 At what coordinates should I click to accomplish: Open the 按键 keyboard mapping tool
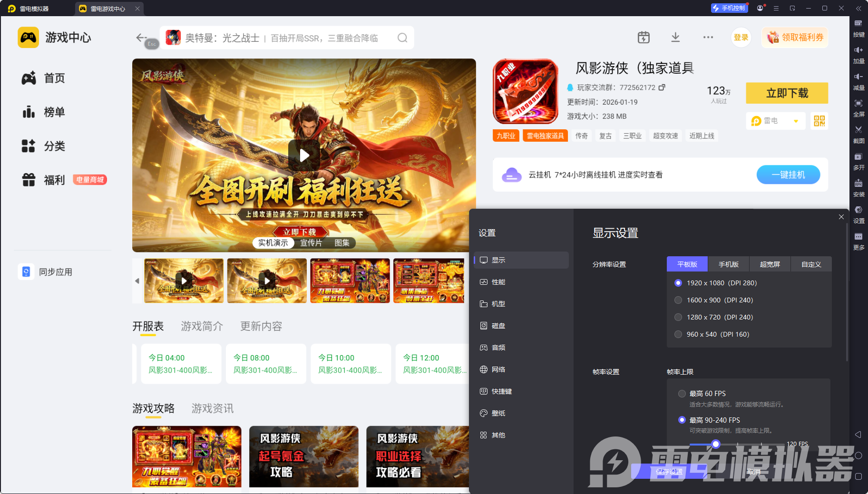pos(858,28)
